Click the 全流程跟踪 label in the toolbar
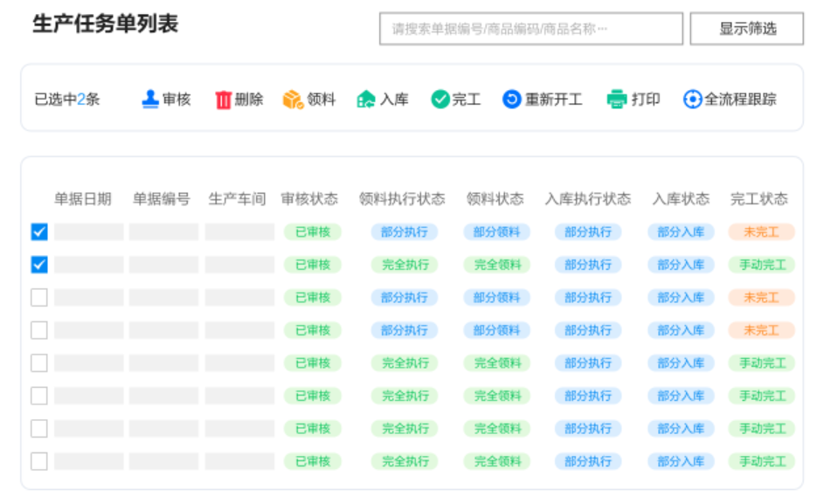The height and width of the screenshot is (504, 817). click(740, 99)
